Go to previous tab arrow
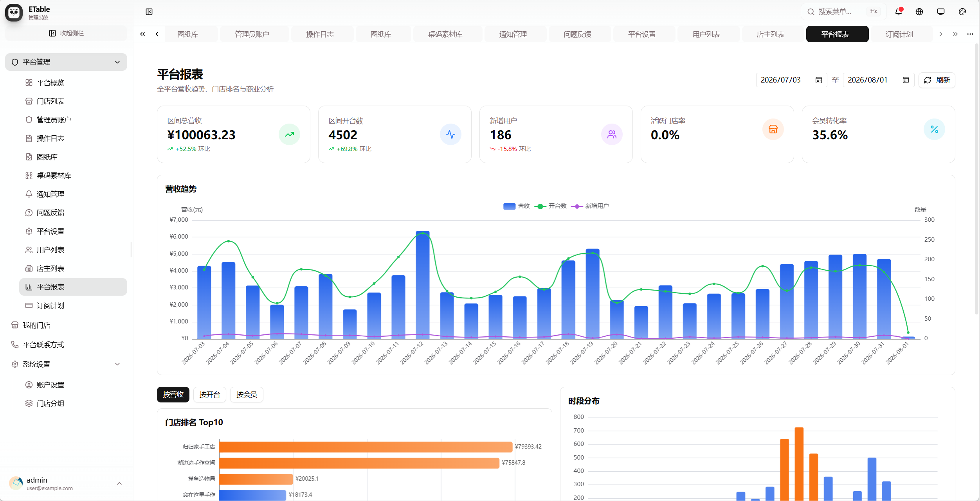Viewport: 980px width, 501px height. click(157, 34)
